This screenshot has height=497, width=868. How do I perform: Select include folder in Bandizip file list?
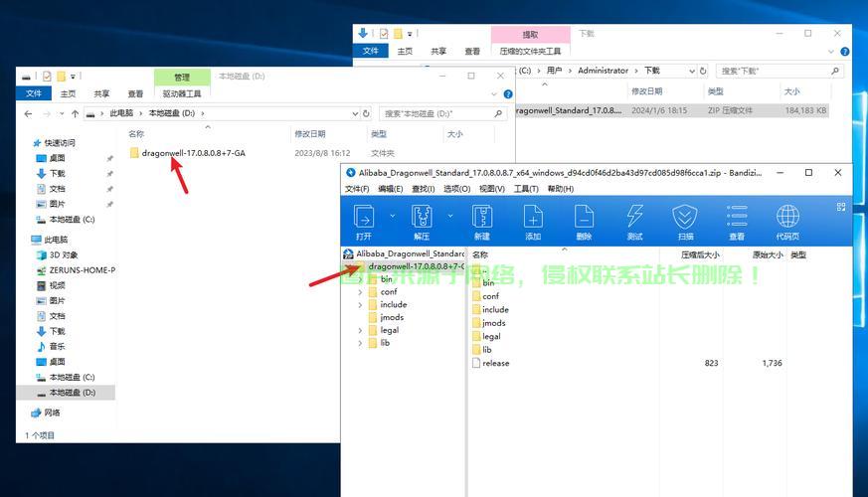point(490,310)
